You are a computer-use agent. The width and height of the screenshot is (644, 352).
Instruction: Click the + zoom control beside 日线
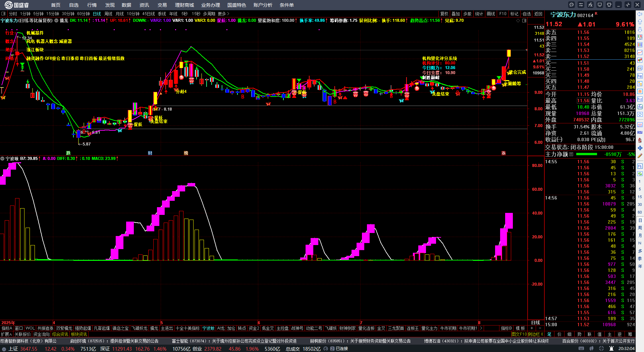(x=532, y=328)
